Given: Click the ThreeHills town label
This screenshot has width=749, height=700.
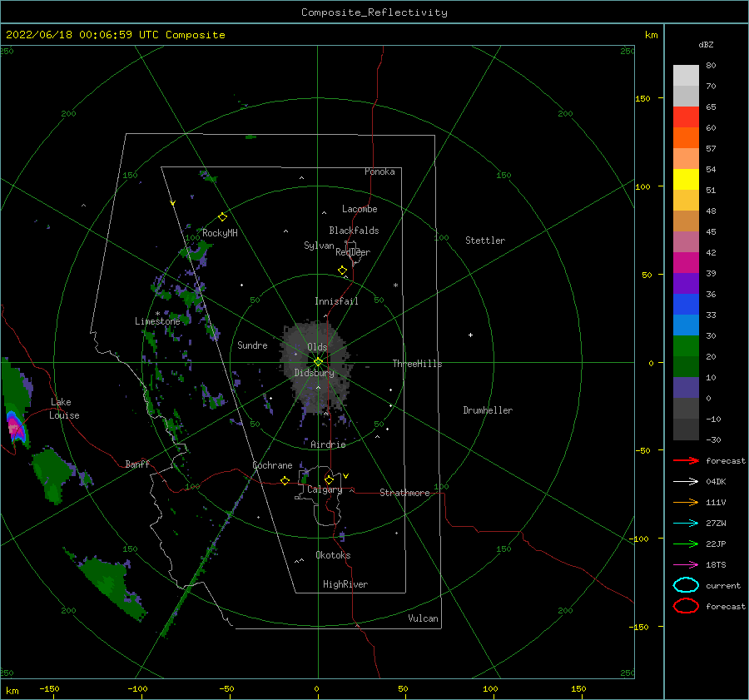Looking at the screenshot, I should pos(418,364).
